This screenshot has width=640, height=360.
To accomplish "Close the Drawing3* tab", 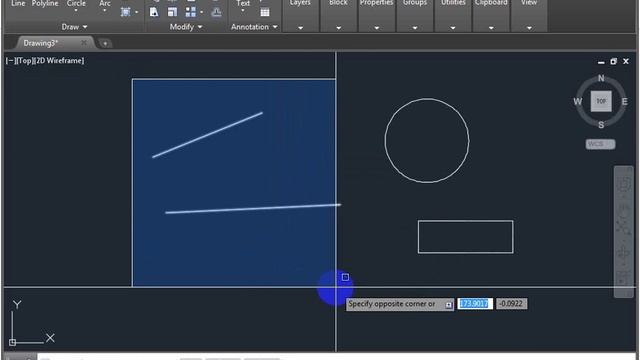I will point(84,42).
